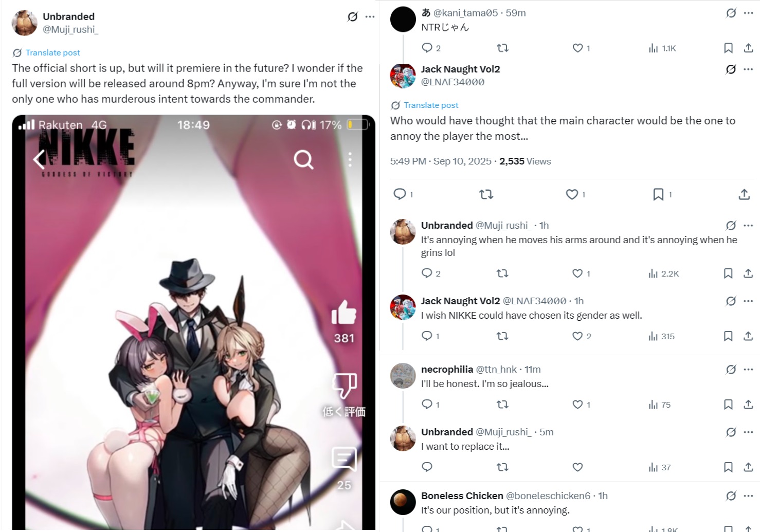Viewport: 760px width, 532px height.
Task: Tap the thumbs-up icon in the video screenshot
Action: tap(343, 313)
